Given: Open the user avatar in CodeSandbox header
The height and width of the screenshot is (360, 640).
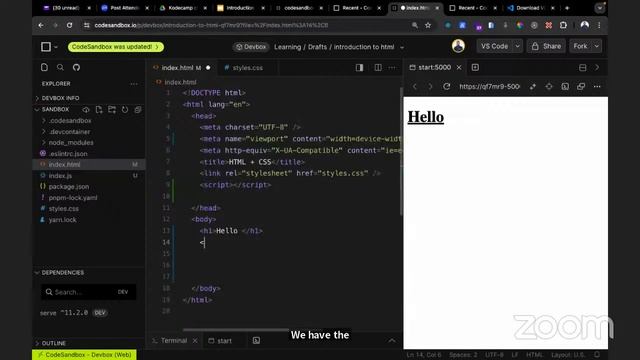Looking at the screenshot, I should click(x=458, y=46).
